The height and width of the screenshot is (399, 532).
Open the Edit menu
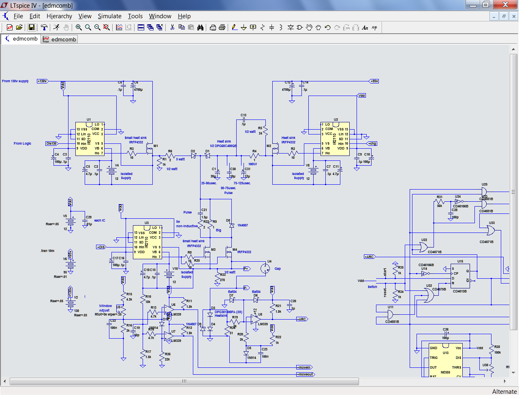(x=35, y=16)
